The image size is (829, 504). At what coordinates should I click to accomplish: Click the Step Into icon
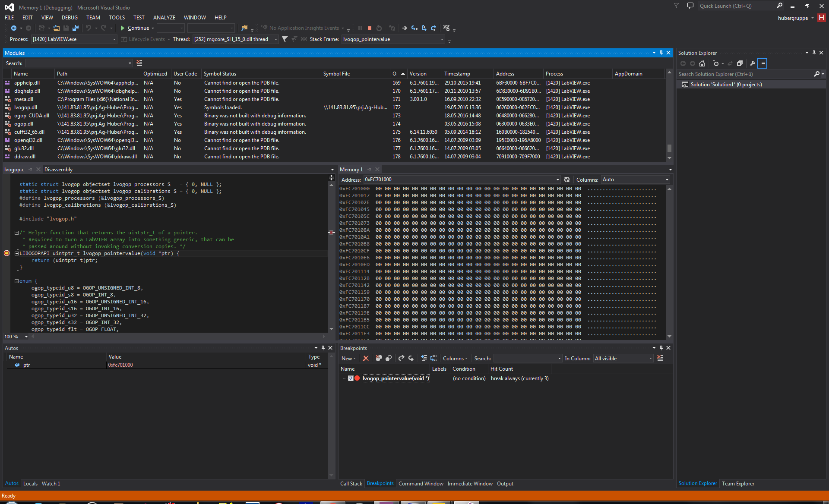414,28
